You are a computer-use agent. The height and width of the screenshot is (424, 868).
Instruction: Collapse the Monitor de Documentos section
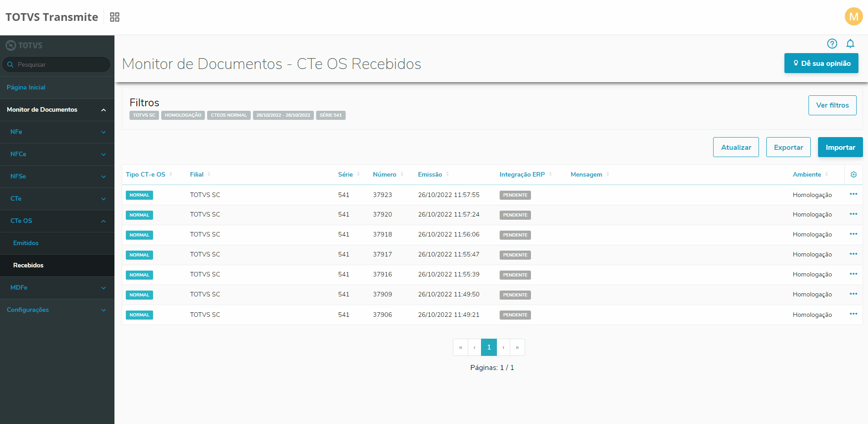57,110
